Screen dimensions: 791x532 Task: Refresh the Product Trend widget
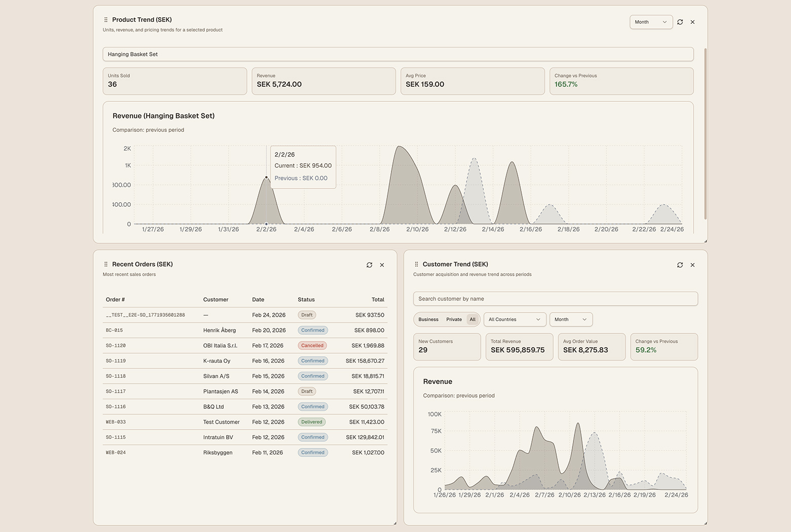[680, 22]
